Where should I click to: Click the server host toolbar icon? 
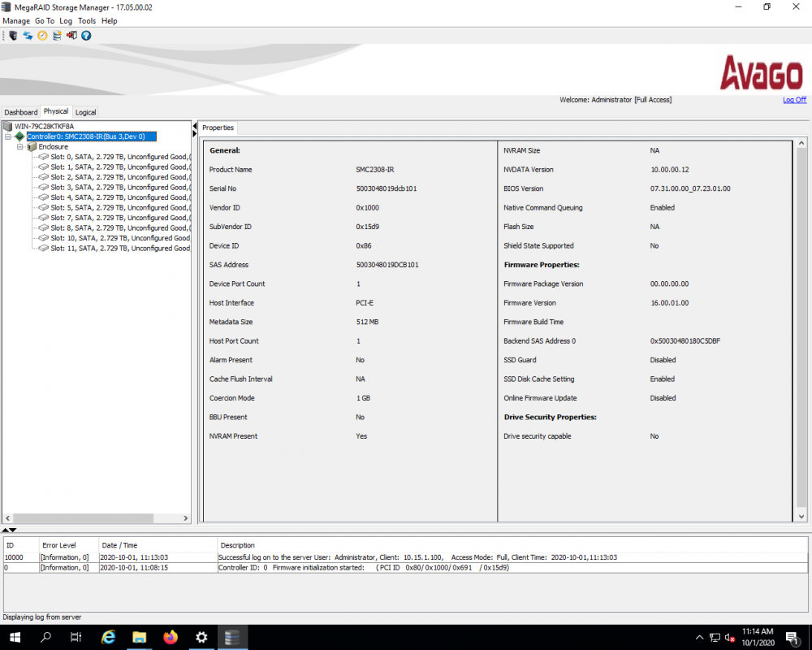pyautogui.click(x=13, y=35)
